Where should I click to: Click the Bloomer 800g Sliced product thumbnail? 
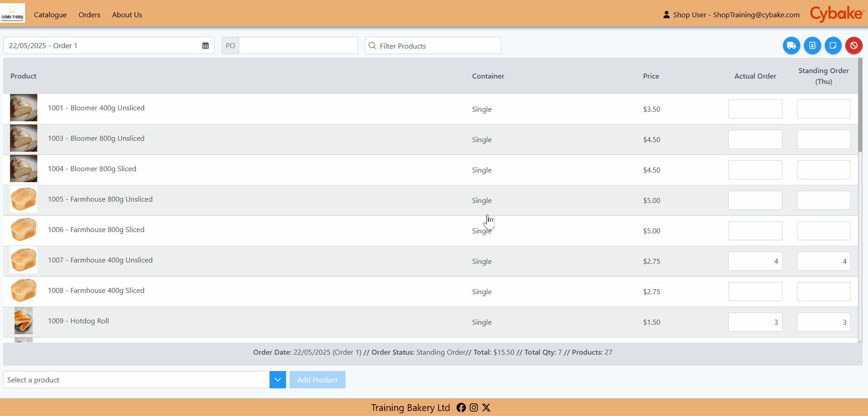(x=24, y=168)
